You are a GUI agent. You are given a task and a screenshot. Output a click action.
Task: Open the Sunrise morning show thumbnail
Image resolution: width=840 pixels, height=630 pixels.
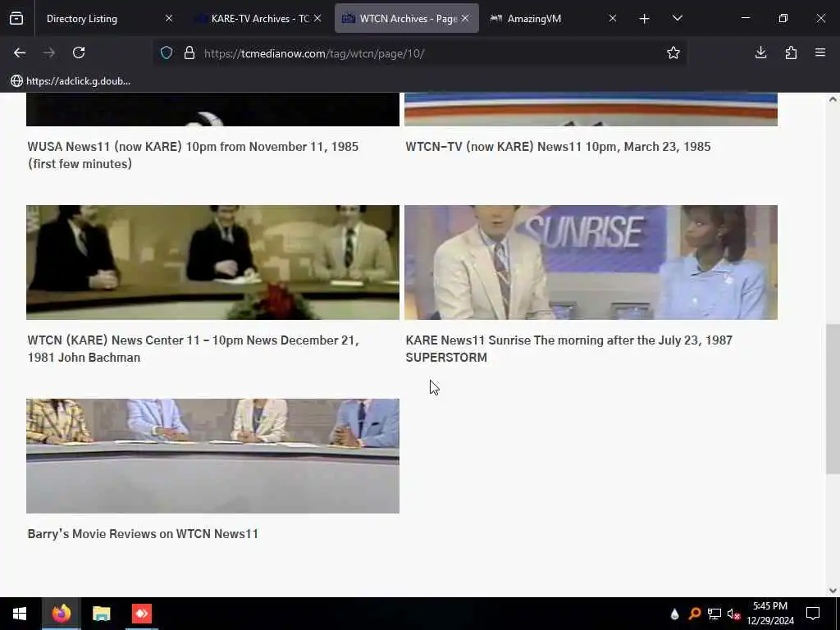coord(591,262)
